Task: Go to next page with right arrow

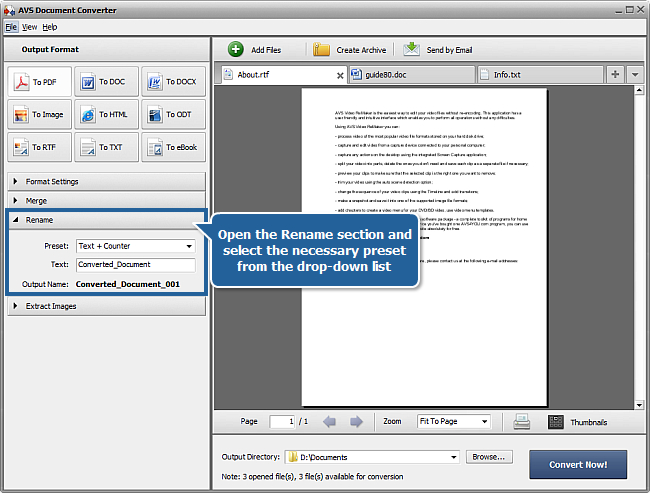Action: pos(356,422)
